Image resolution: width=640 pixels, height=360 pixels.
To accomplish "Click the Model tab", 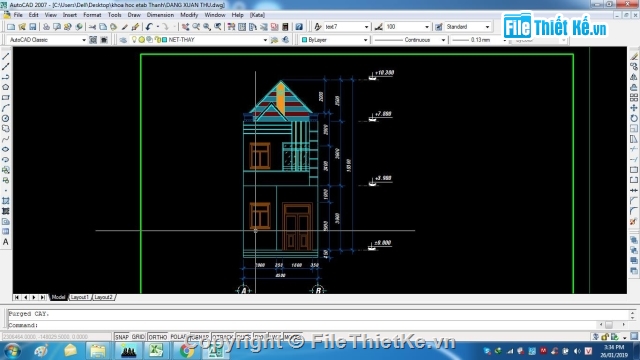I will click(58, 297).
